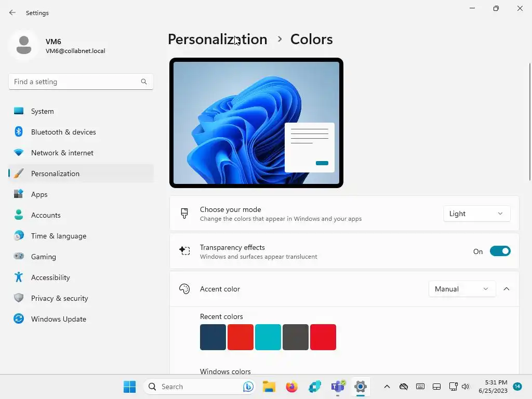The width and height of the screenshot is (532, 399).
Task: Pick the teal recent color
Action: point(268,337)
